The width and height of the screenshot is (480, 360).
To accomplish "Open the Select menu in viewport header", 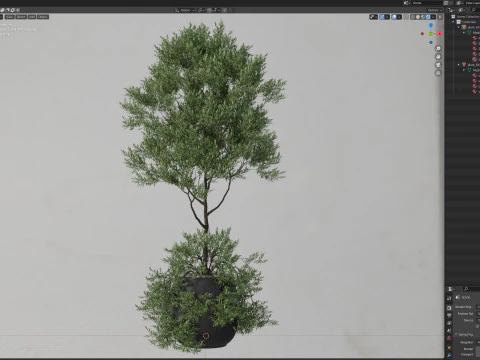I will point(21,17).
